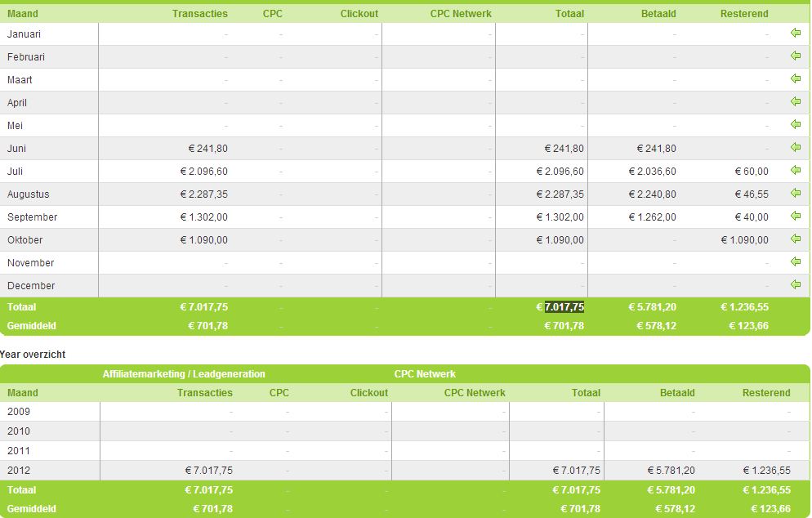
Task: Click year table Gemiddeld betaald € 578,12
Action: pos(676,509)
